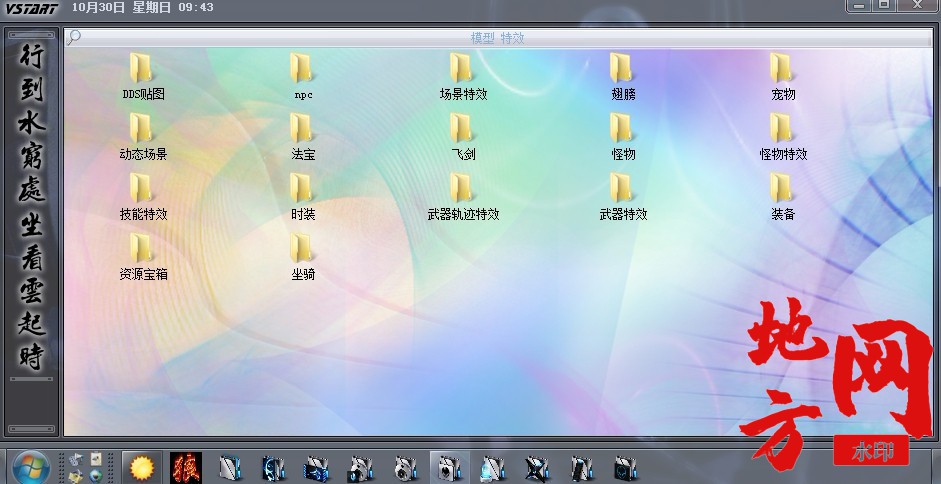Open the 翅膀 folder
Image resolution: width=941 pixels, height=484 pixels.
tap(623, 76)
